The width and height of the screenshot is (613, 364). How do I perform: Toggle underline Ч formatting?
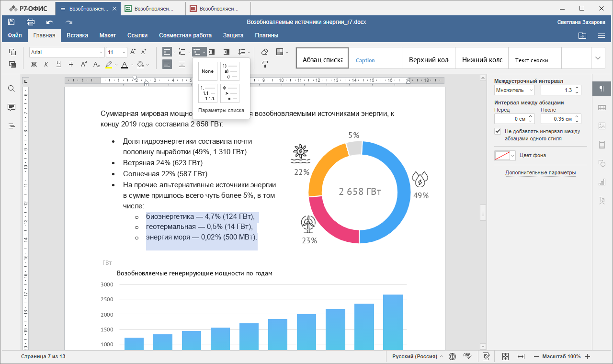coord(59,64)
